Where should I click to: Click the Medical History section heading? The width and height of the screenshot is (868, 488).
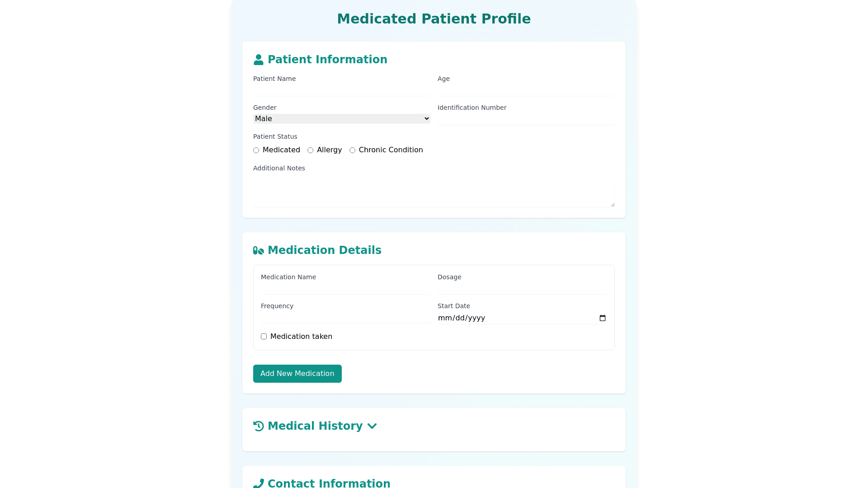[315, 426]
